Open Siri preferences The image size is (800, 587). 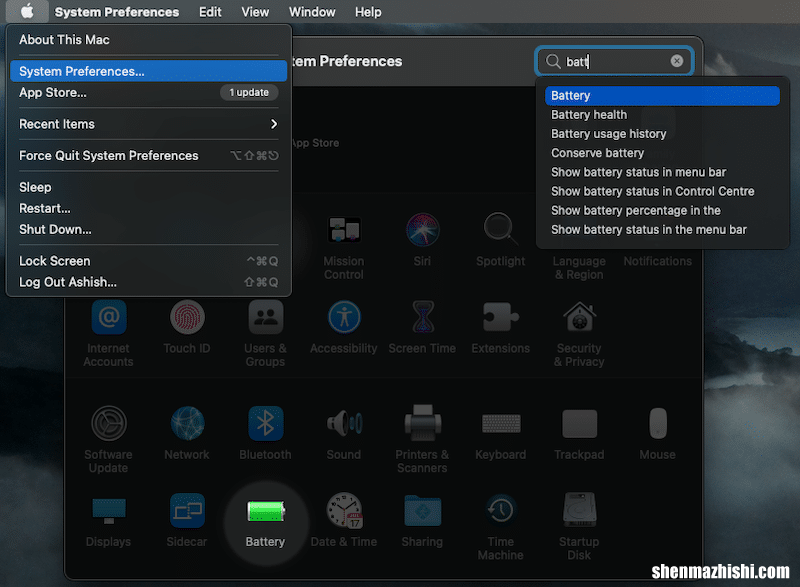(422, 229)
